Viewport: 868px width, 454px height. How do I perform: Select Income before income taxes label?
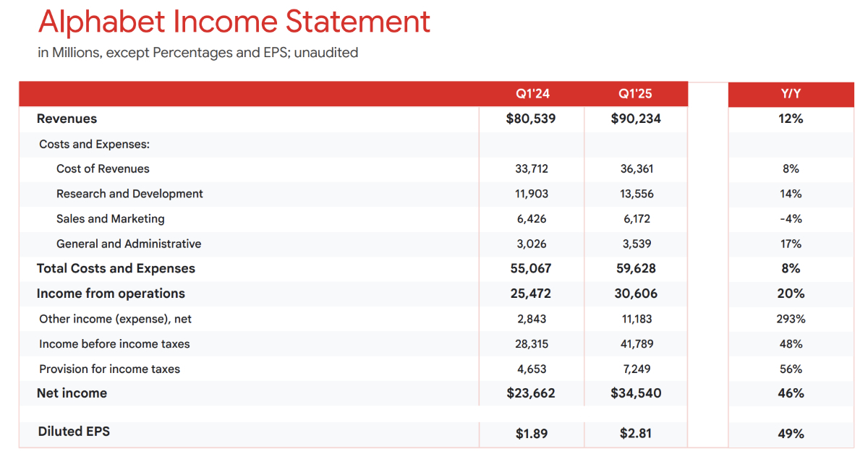click(x=114, y=343)
